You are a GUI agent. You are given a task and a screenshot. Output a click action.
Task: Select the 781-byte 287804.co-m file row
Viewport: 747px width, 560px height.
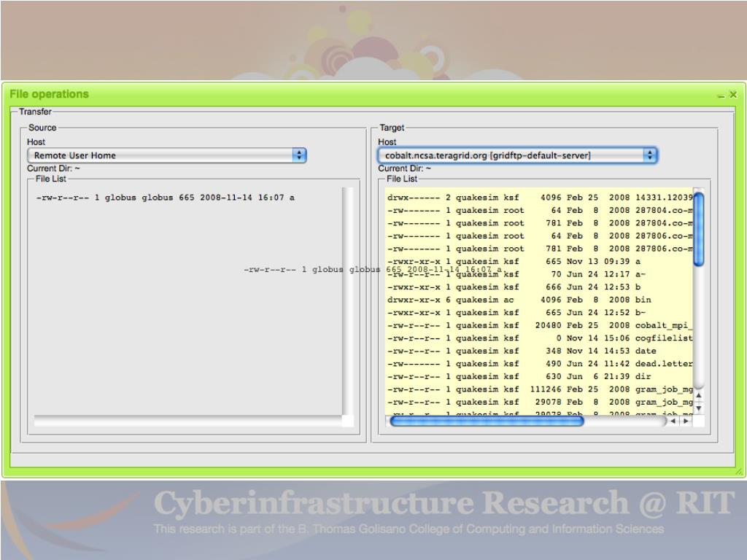pyautogui.click(x=539, y=223)
